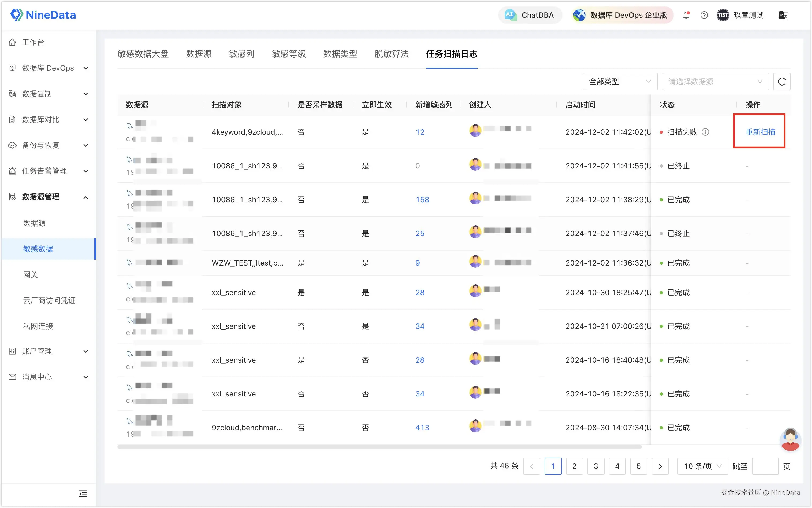Image resolution: width=812 pixels, height=508 pixels.
Task: Click the 跳至 page number input field
Action: [x=765, y=466]
